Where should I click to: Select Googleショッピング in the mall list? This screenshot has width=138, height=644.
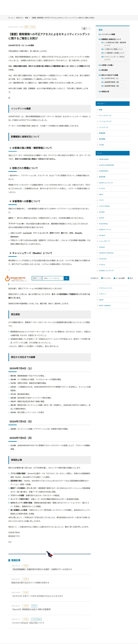[x=106, y=270]
